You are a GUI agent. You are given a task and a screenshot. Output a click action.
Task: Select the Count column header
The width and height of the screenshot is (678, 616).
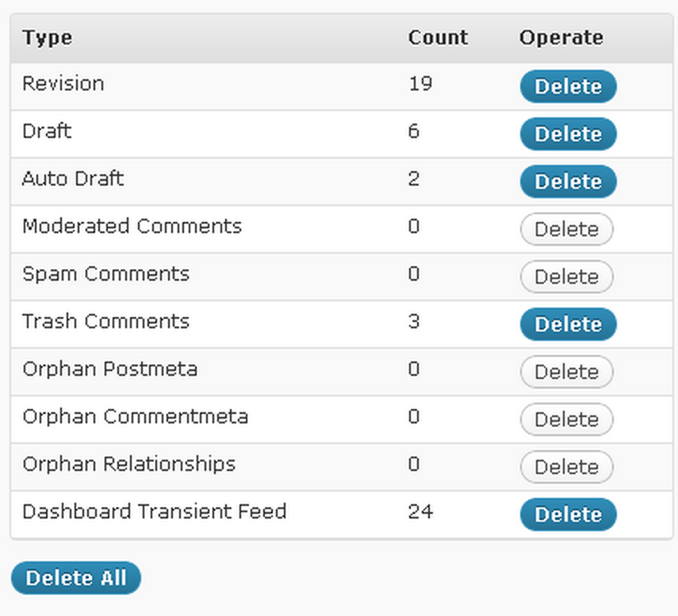tap(438, 38)
